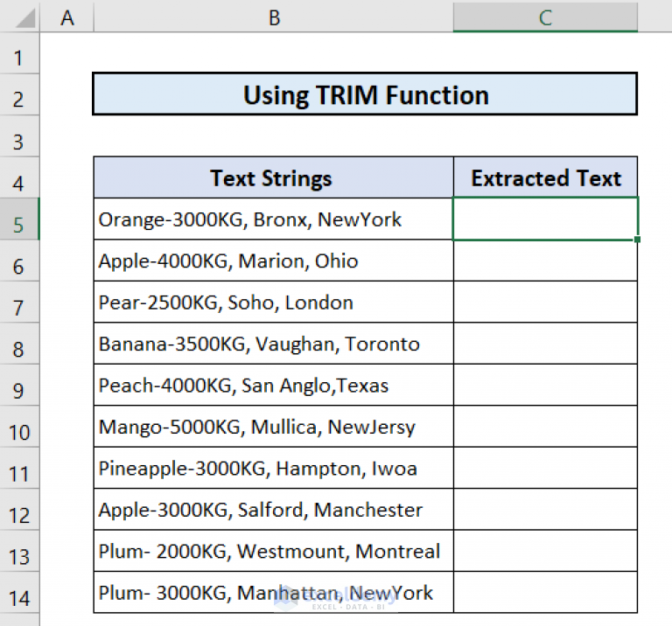This screenshot has width=672, height=626.
Task: Select cell 'Mango-5000KG, Mullica, NewJersy'
Action: coord(273,427)
